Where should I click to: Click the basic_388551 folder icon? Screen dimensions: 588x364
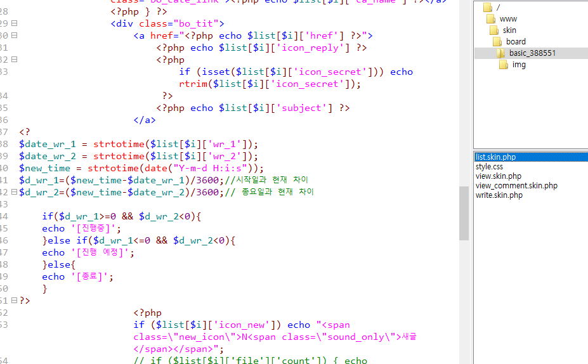(500, 53)
